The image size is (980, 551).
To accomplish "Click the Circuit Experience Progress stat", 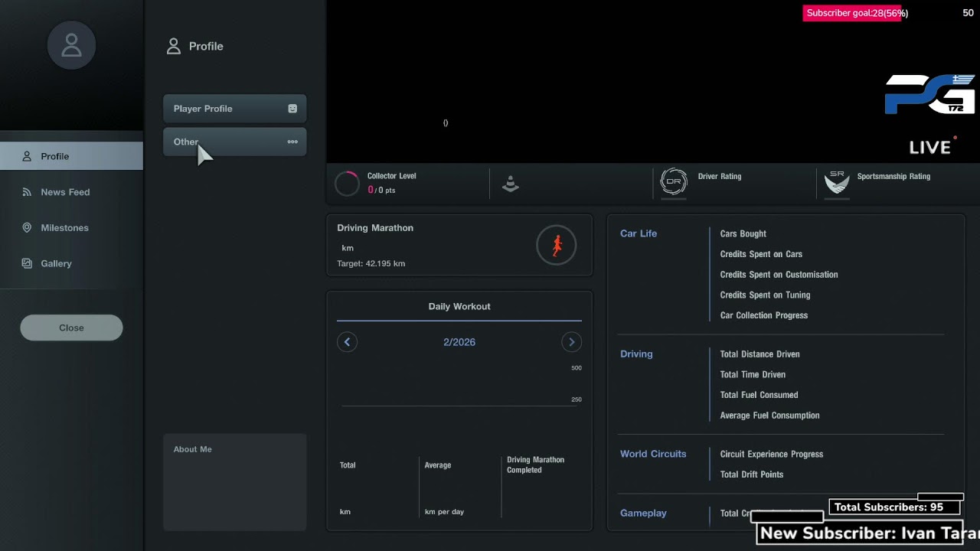I will [772, 455].
